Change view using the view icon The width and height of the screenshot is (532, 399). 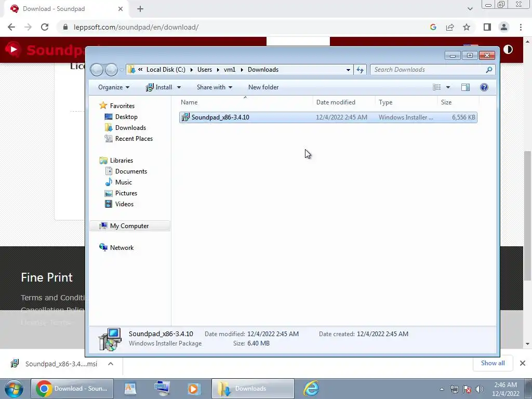coord(436,87)
